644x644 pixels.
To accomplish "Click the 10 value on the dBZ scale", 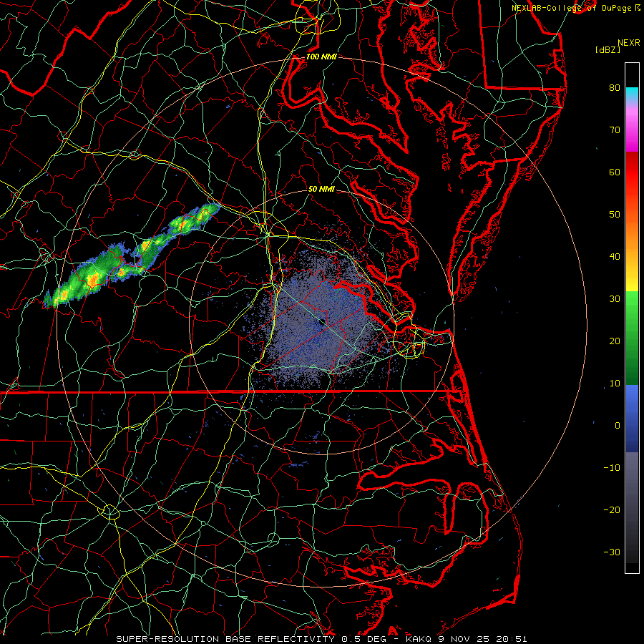I will 615,384.
